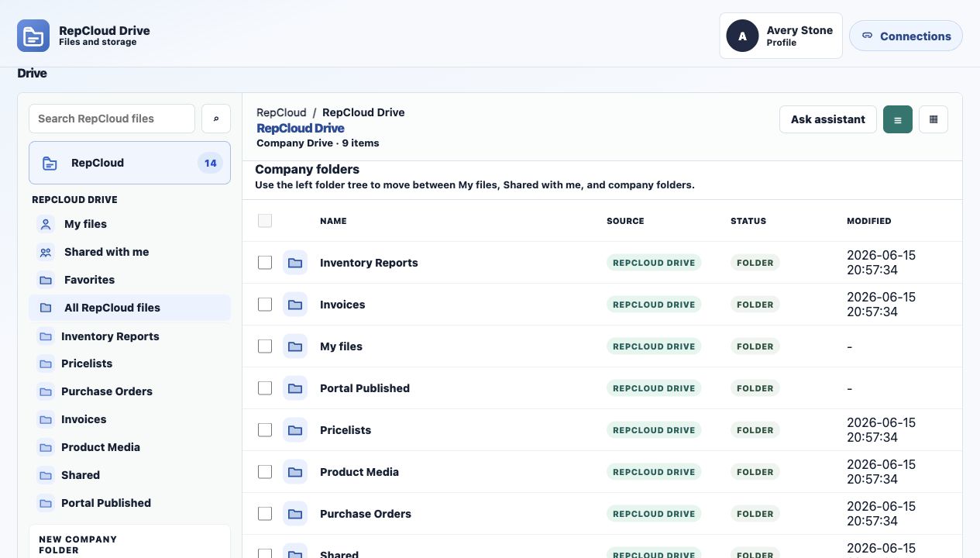Open Avery Stone profile card

(x=781, y=36)
